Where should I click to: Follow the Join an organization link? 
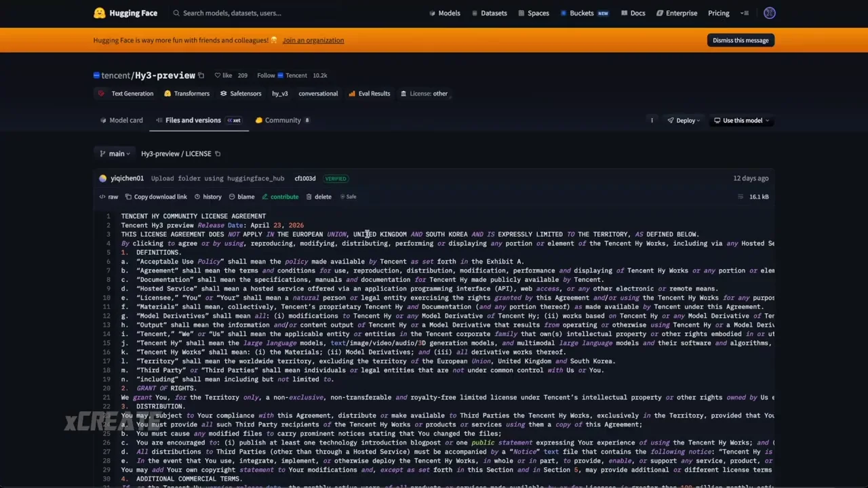coord(313,40)
